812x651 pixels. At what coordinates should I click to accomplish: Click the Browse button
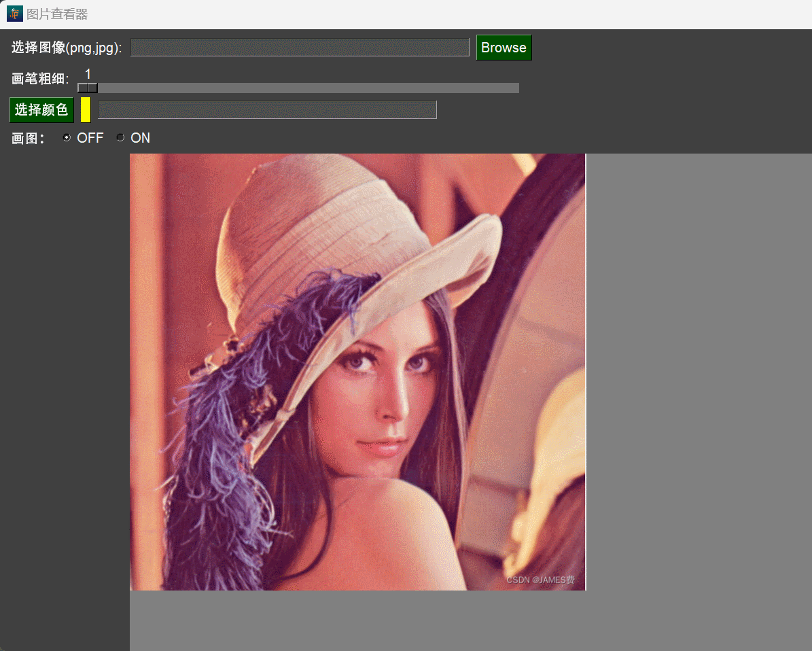coord(504,48)
